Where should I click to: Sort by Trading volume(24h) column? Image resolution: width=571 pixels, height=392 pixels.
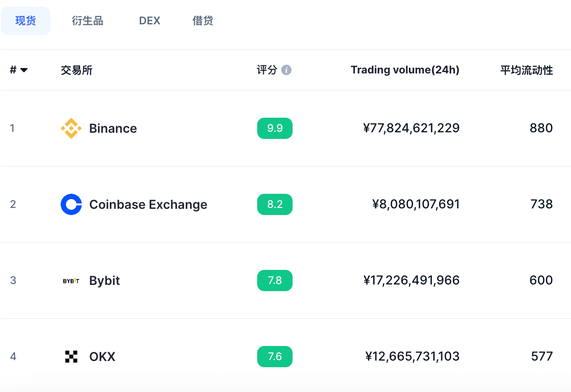click(405, 70)
